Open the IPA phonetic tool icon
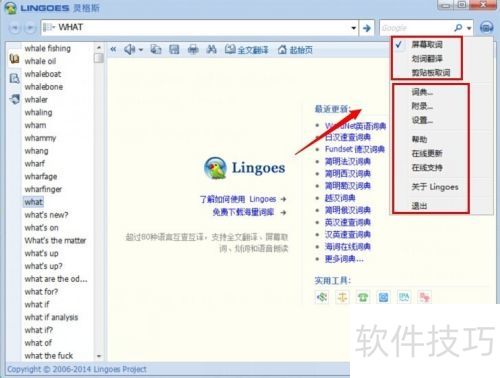The width and height of the screenshot is (500, 378). click(404, 296)
